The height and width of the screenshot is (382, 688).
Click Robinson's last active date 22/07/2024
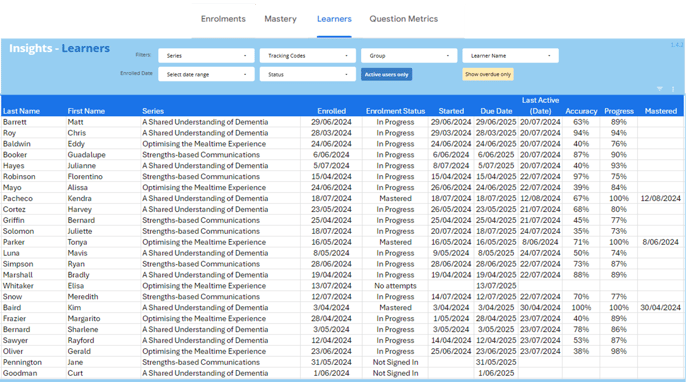[540, 176]
